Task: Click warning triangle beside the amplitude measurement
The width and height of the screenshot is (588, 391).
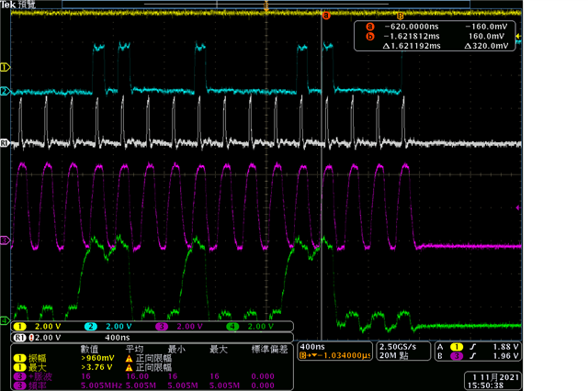Action: point(129,358)
